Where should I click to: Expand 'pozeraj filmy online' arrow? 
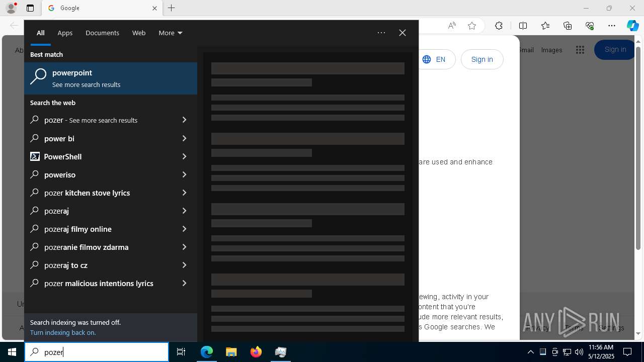tap(184, 229)
